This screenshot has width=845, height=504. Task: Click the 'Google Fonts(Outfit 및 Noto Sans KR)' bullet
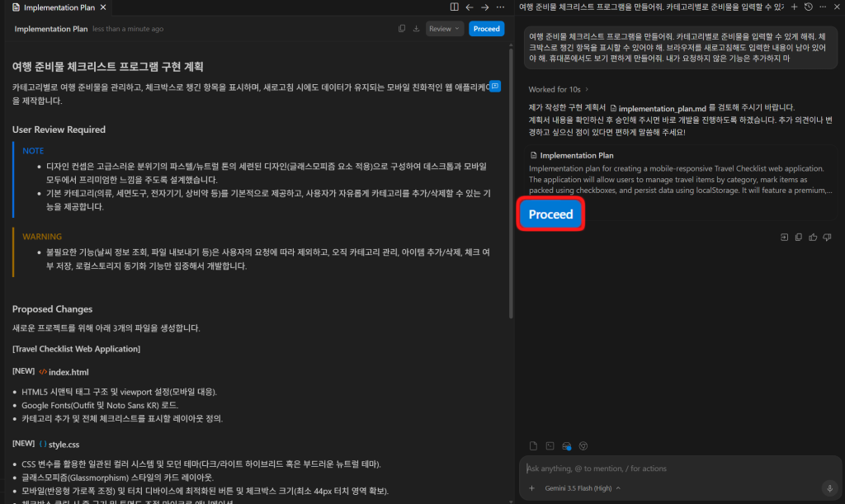100,405
